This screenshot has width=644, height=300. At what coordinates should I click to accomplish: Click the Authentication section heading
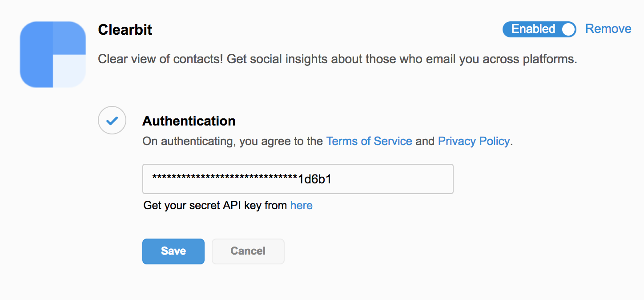pyautogui.click(x=189, y=121)
